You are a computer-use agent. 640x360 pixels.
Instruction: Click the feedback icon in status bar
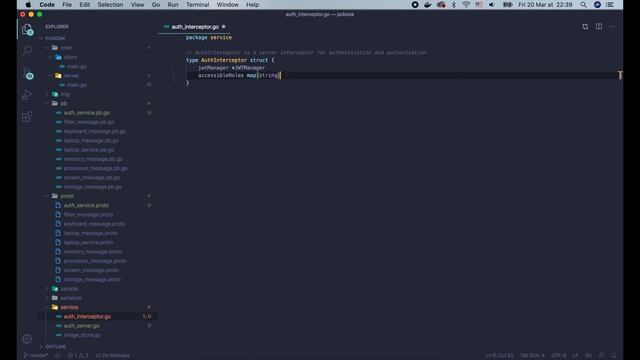(601, 356)
